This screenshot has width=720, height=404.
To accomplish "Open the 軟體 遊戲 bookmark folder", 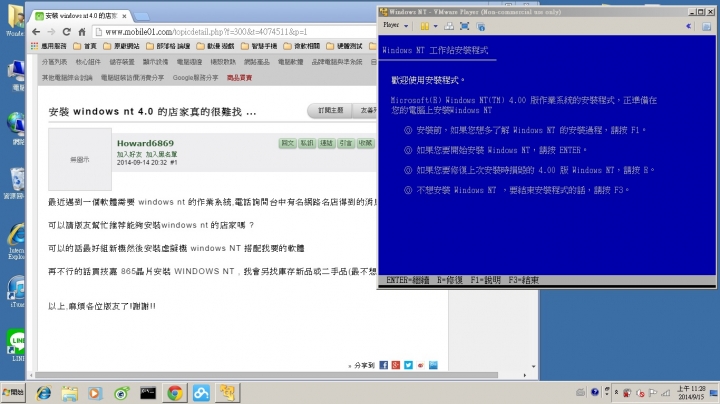I will pyautogui.click(x=215, y=46).
